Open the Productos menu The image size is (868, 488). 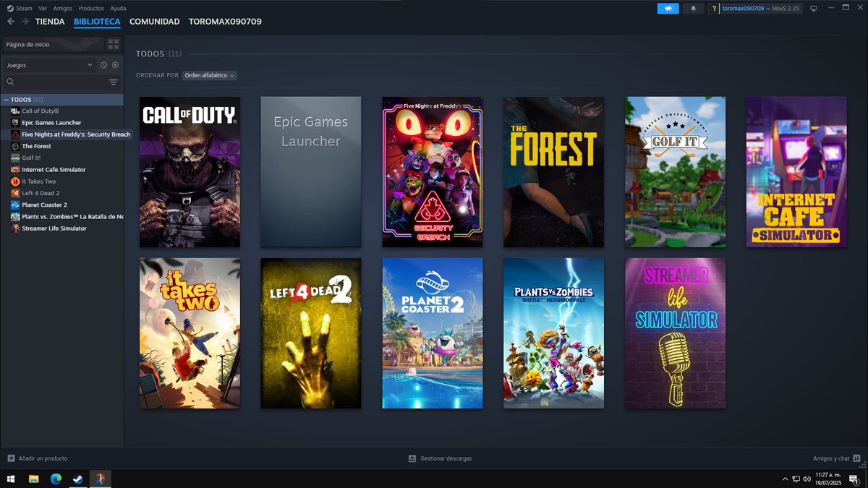point(91,8)
